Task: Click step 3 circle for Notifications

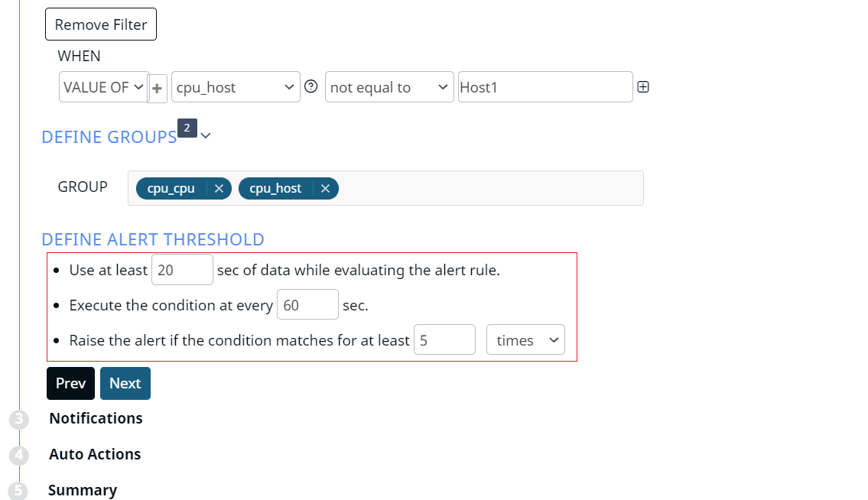Action: click(x=19, y=419)
